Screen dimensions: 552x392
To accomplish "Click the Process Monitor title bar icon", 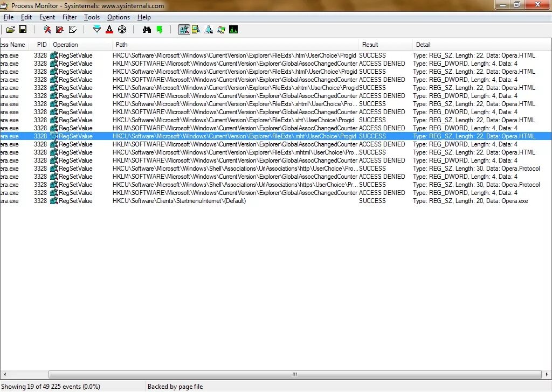I will click(4, 5).
